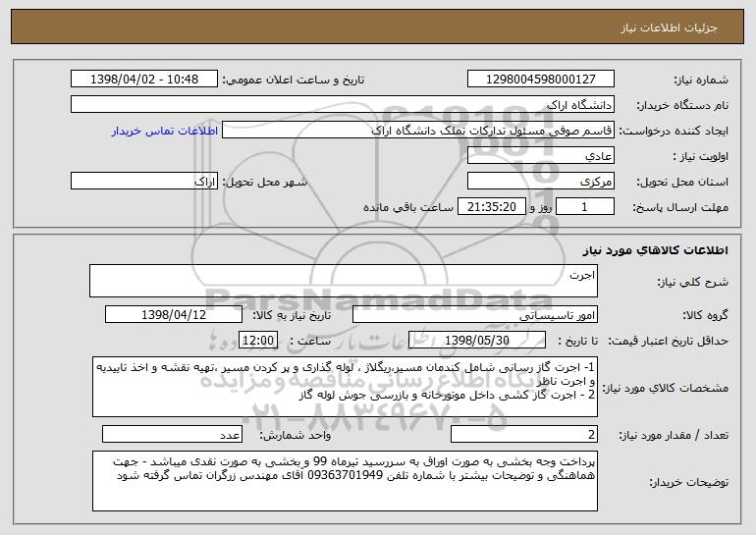
Task: Click the label مشخصات کالای مورد نیاز
Action: tap(666, 388)
